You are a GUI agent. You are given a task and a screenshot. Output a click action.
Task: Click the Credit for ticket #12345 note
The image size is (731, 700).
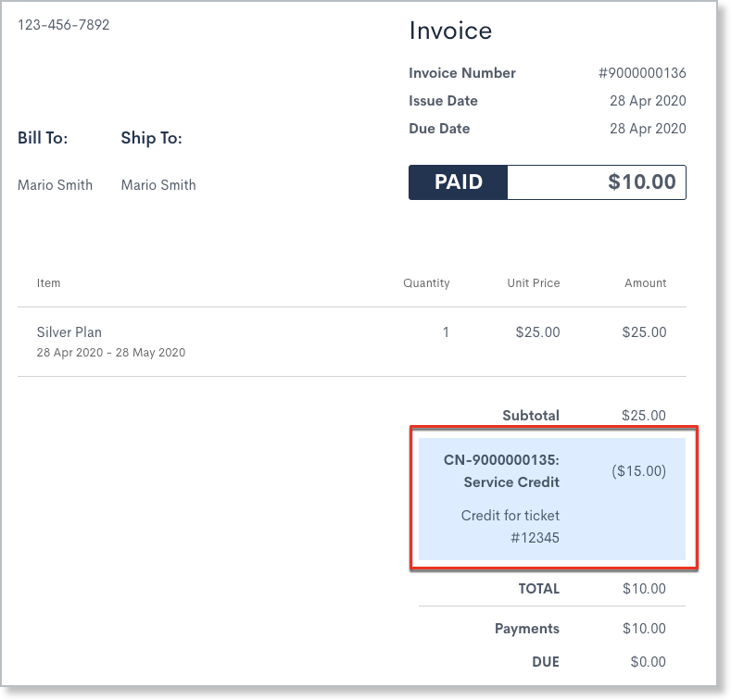[x=510, y=526]
